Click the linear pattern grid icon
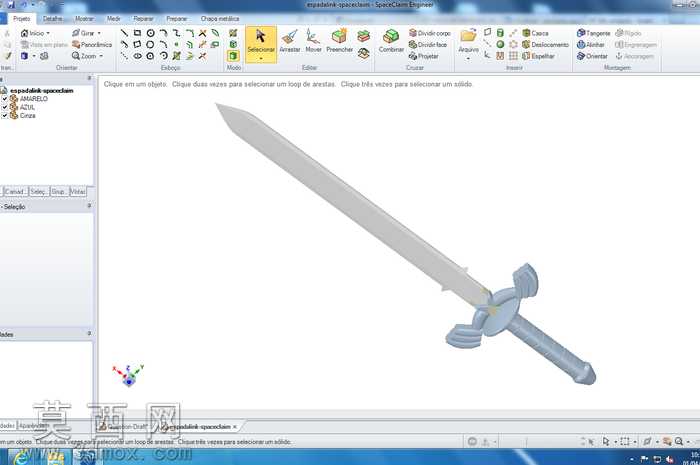This screenshot has height=465, width=700. point(513,56)
